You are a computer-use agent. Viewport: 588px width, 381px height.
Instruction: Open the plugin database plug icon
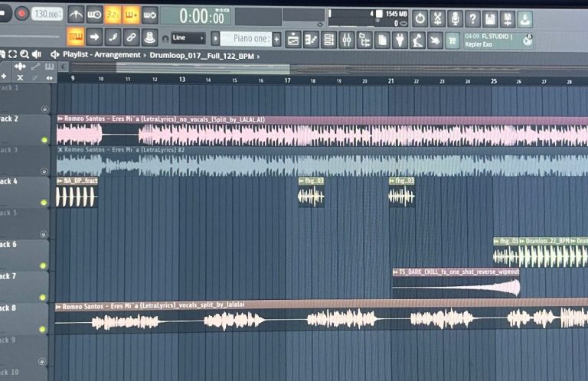tap(400, 40)
